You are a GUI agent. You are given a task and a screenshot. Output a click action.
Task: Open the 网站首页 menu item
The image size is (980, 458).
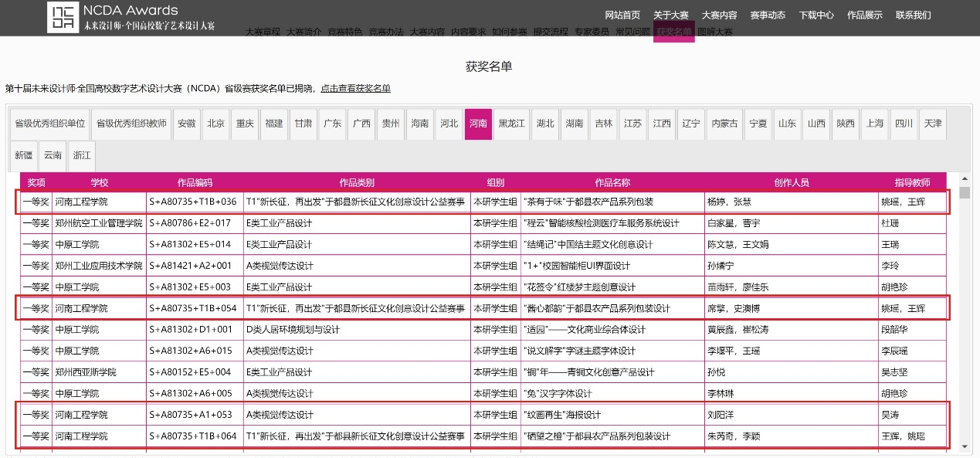coord(622,15)
